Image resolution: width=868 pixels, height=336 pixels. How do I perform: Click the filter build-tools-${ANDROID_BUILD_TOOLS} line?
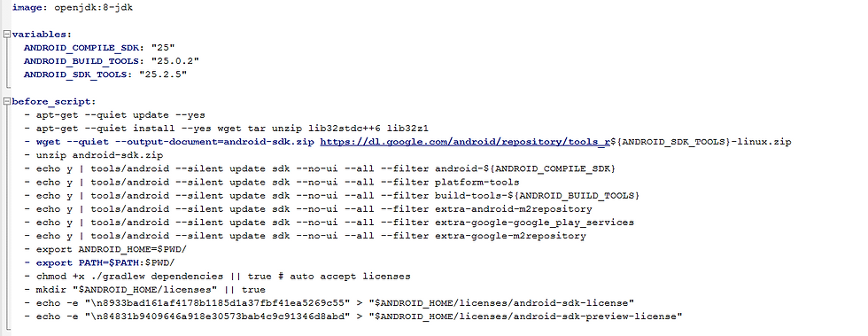pyautogui.click(x=332, y=196)
